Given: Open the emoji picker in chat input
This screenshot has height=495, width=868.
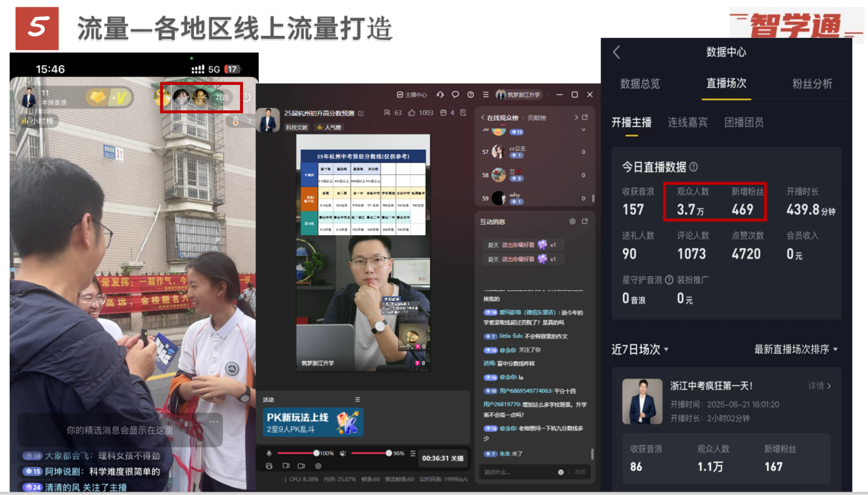Looking at the screenshot, I should 561,472.
